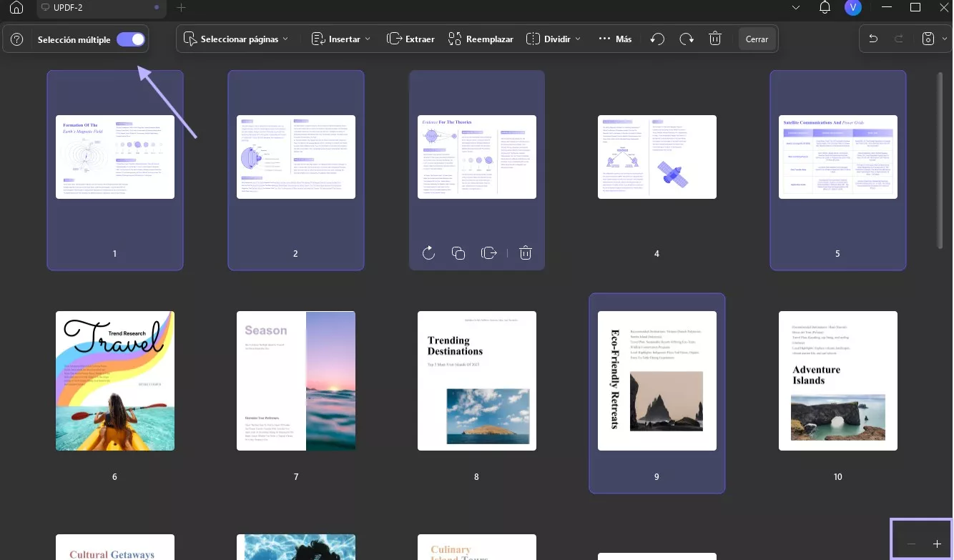Viewport: 954px width, 560px height.
Task: Click rotate icon on page 3 thumbnail
Action: pyautogui.click(x=428, y=253)
